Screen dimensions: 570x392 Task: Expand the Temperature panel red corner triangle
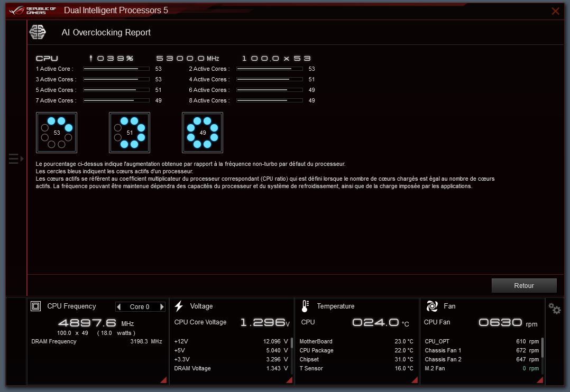(415, 380)
